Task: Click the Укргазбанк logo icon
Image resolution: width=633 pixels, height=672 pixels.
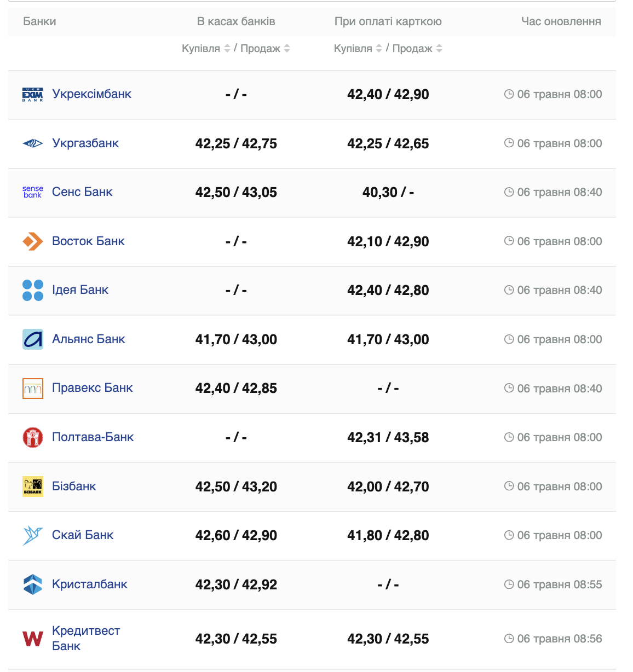Action: [32, 143]
